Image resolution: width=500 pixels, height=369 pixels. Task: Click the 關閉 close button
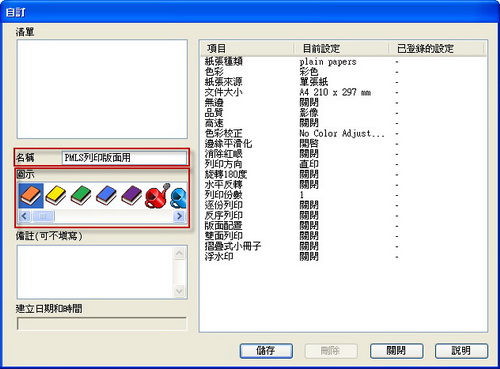[396, 351]
